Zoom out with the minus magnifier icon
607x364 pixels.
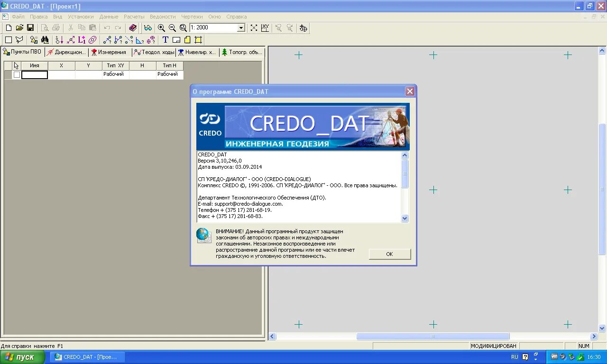coord(172,28)
